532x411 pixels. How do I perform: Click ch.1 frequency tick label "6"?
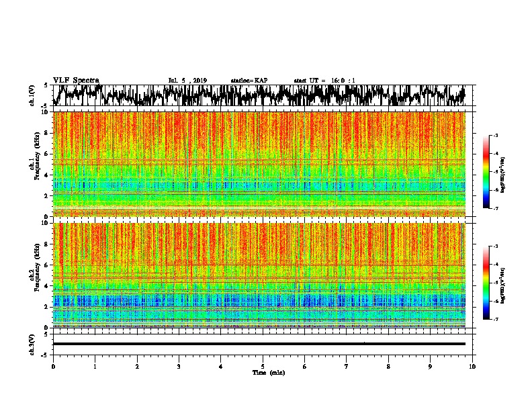pos(47,154)
